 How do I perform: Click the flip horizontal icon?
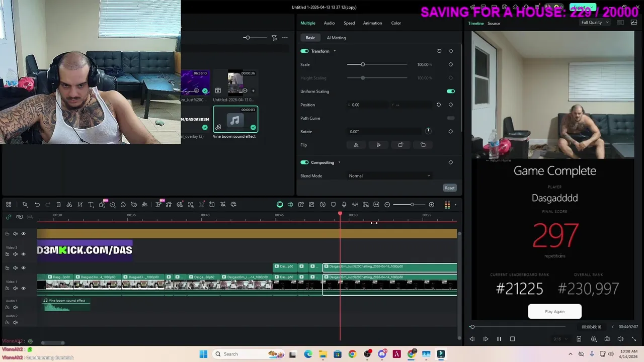coord(356,145)
